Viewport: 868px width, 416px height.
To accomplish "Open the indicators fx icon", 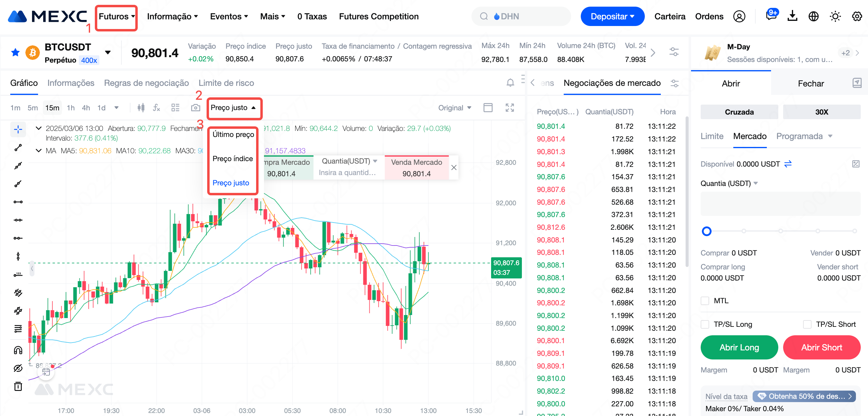I will coord(156,108).
